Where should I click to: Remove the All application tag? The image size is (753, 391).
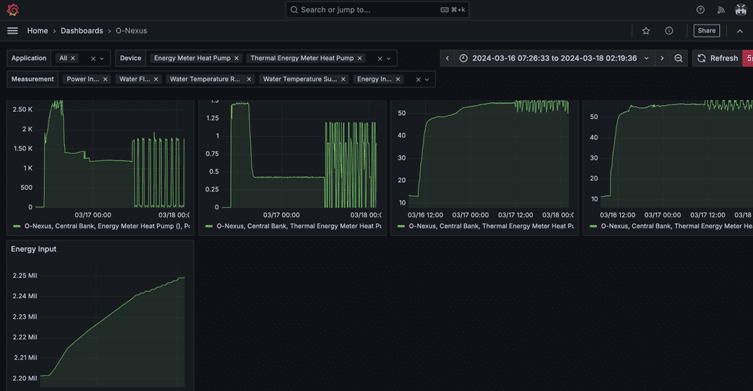click(73, 58)
